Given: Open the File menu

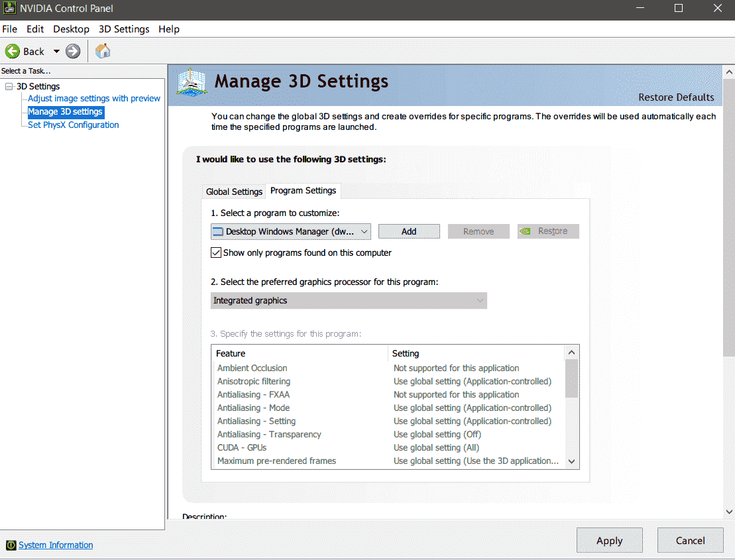Looking at the screenshot, I should pyautogui.click(x=9, y=29).
